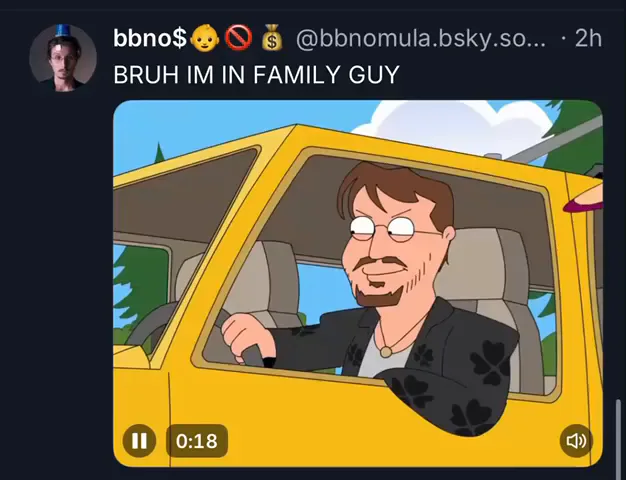The image size is (626, 480).
Task: Click the money bag emoji
Action: coord(272,38)
